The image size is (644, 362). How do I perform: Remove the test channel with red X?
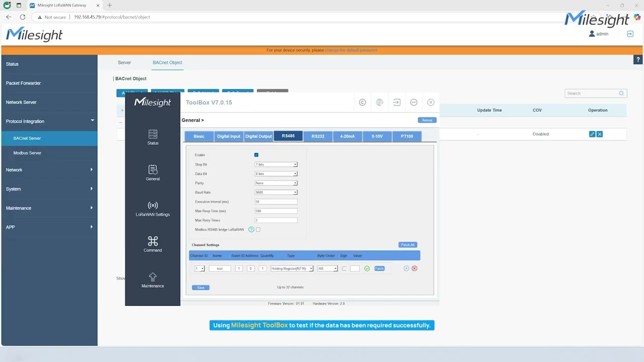click(x=415, y=268)
